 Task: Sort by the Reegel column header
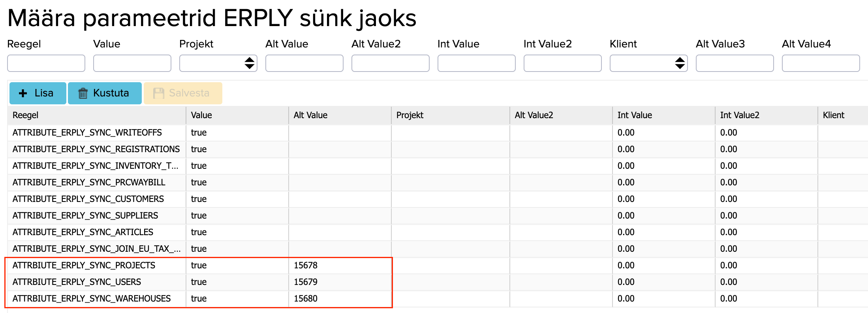tap(26, 115)
